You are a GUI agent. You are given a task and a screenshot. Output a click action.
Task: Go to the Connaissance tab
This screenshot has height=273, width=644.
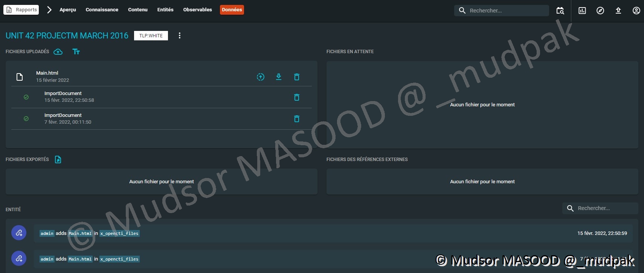(102, 10)
